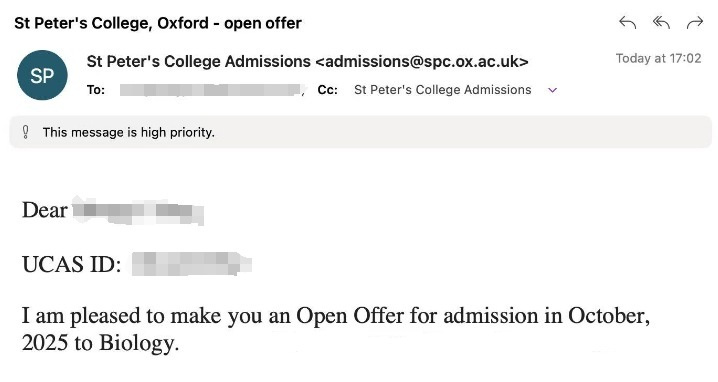The image size is (718, 382).
Task: Click the Today at 17:02 timestamp
Action: pyautogui.click(x=658, y=59)
